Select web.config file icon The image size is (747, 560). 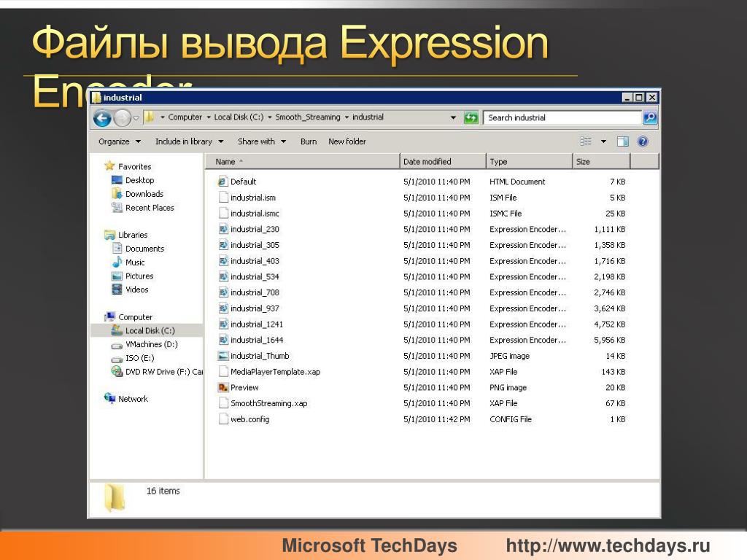[x=222, y=419]
